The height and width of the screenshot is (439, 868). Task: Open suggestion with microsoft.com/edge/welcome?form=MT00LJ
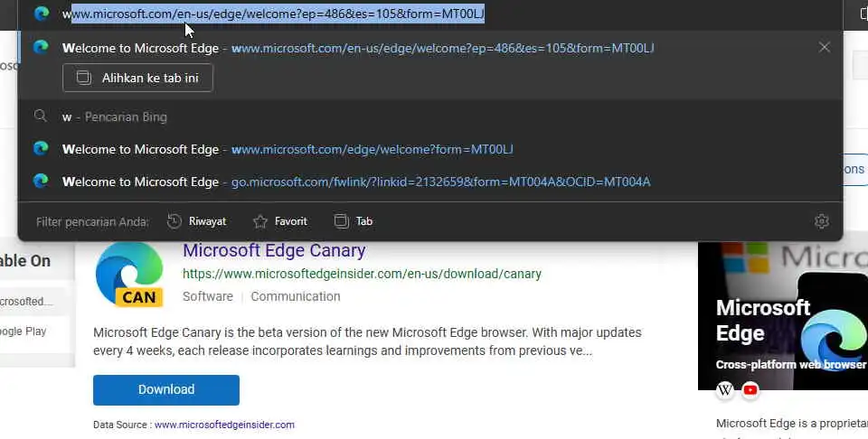[x=430, y=149]
